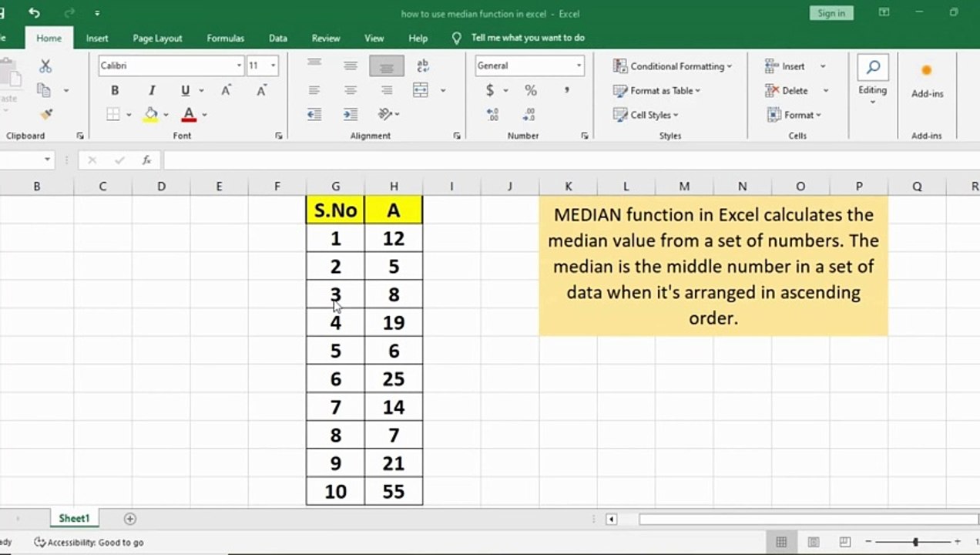Click Delete cells button
980x555 pixels.
[x=787, y=90]
